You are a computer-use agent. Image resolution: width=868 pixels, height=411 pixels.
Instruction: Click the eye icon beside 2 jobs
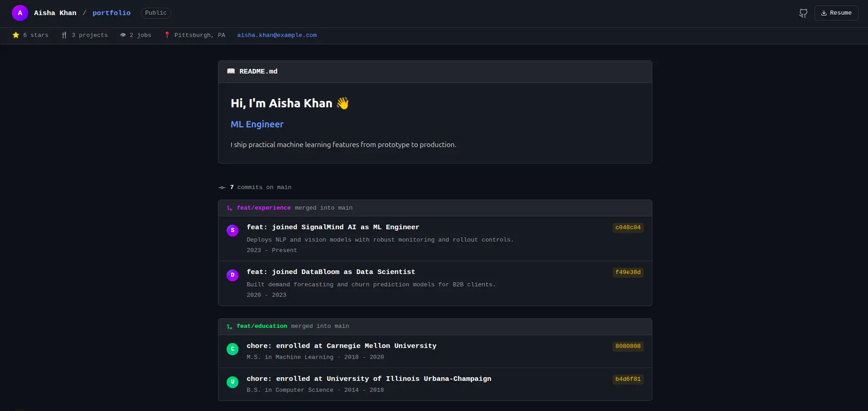[123, 35]
